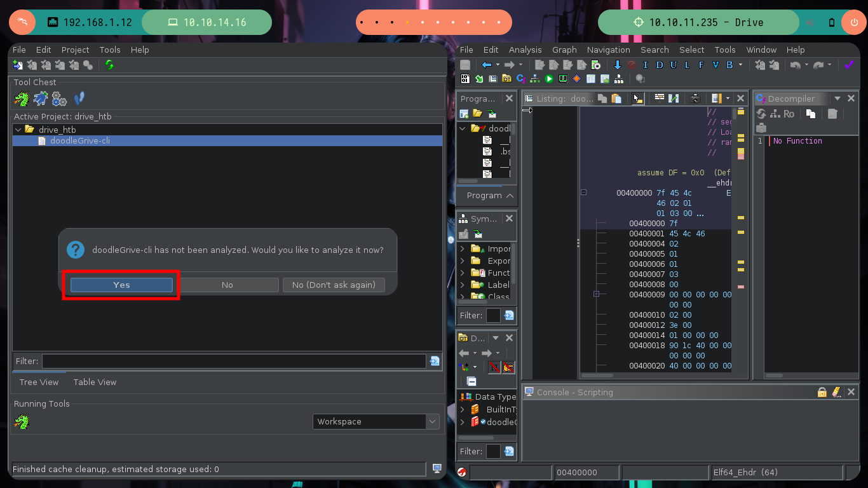Screen dimensions: 868x488
Task: Expand the Imports folder in Symbol Tree
Action: point(462,249)
